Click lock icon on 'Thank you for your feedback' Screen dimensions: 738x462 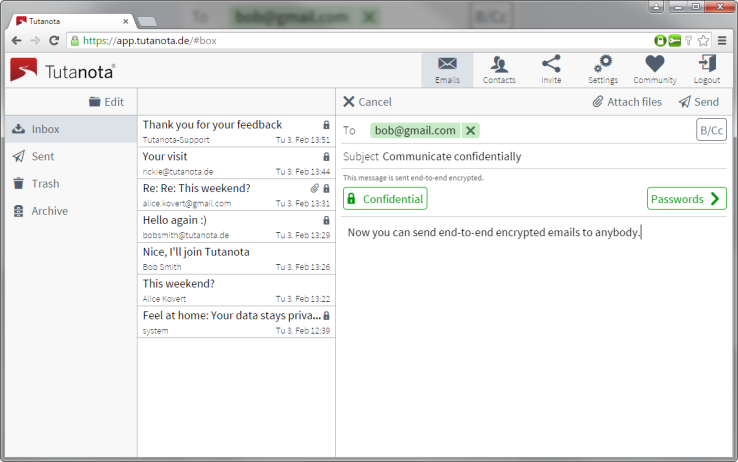[326, 125]
